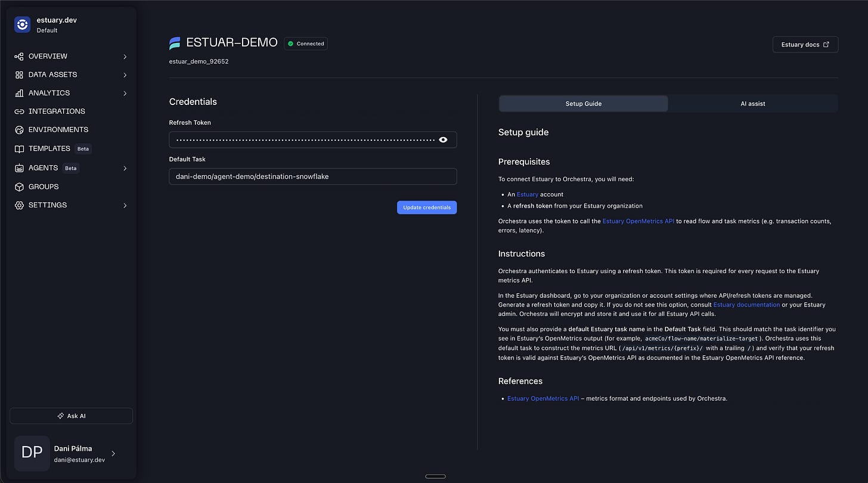Open Integrations in the sidebar
The image size is (868, 483).
tap(57, 112)
